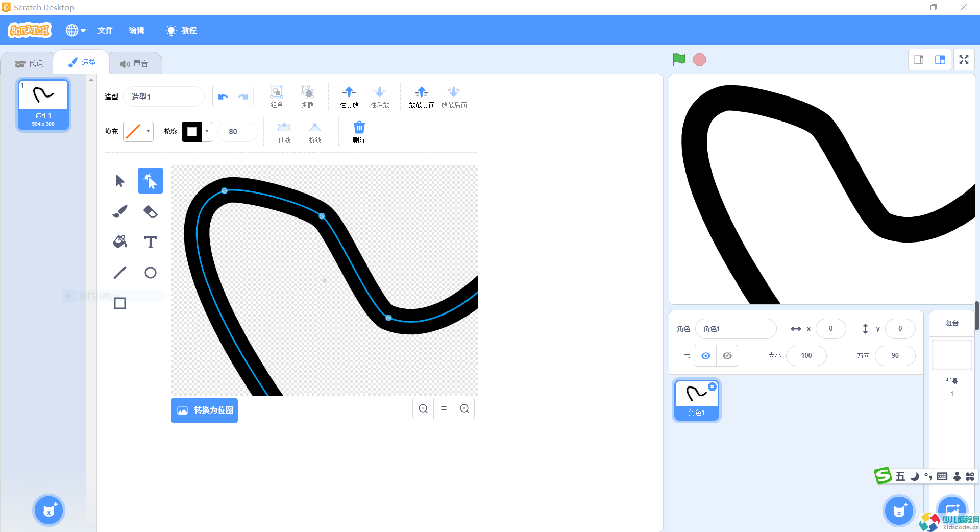Screen dimensions: 980x532
Task: Open the File (文件) menu
Action: point(106,30)
